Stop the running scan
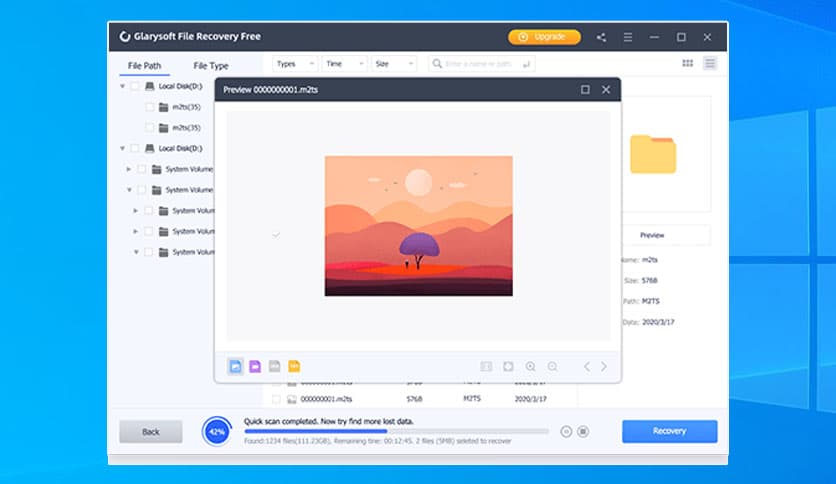This screenshot has width=836, height=484. [583, 432]
